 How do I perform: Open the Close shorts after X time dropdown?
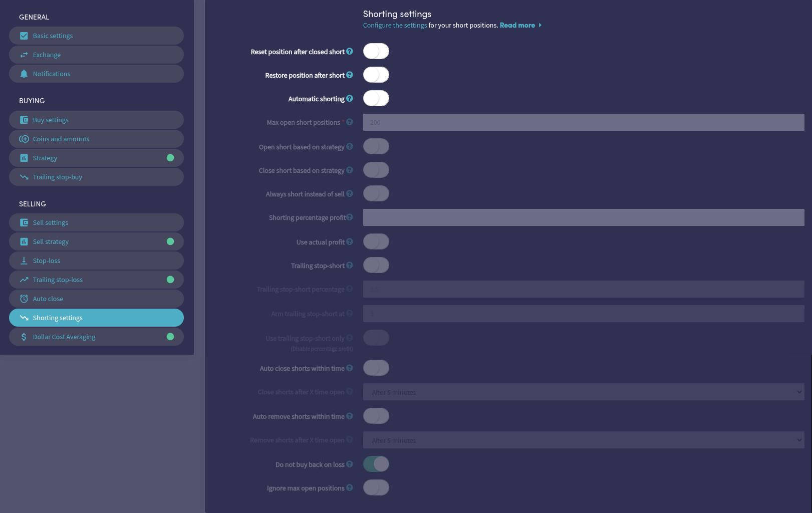click(583, 392)
